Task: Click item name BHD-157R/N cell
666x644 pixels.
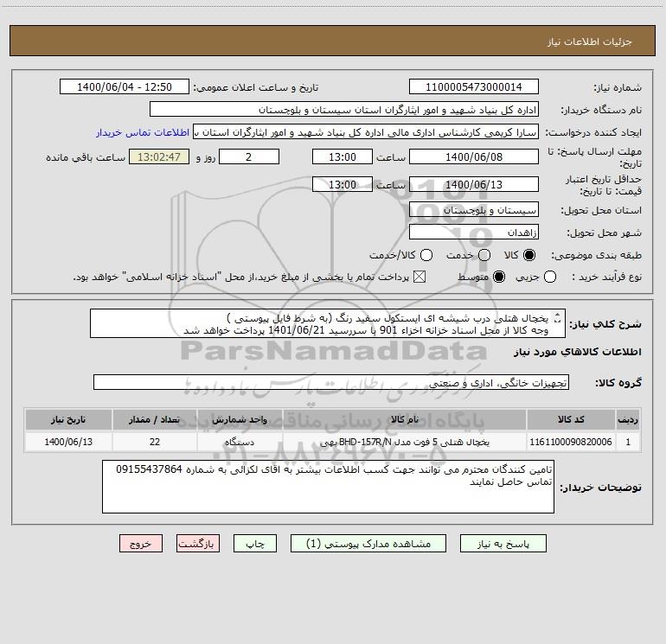Action: (405, 442)
